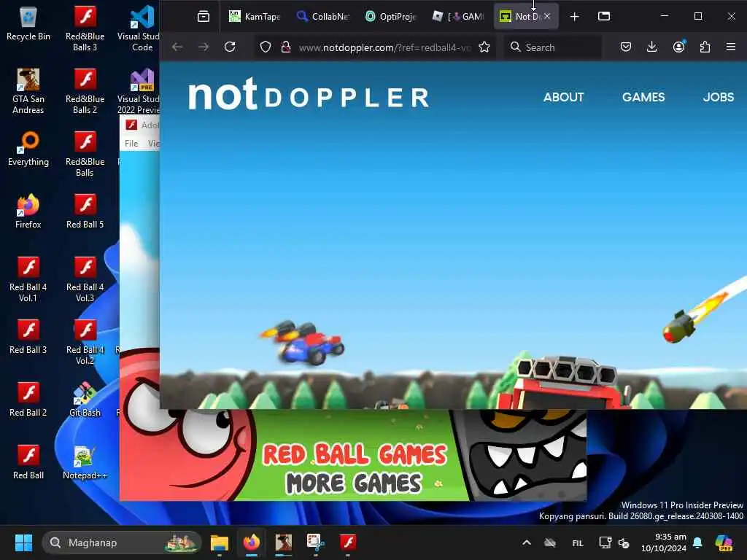Viewport: 747px width, 560px height.
Task: Click Red Ball Games More Games banner
Action: point(355,467)
